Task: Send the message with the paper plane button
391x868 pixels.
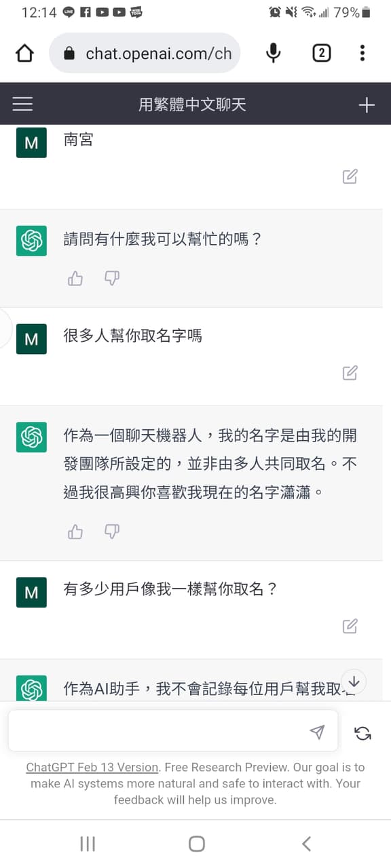Action: (x=318, y=732)
